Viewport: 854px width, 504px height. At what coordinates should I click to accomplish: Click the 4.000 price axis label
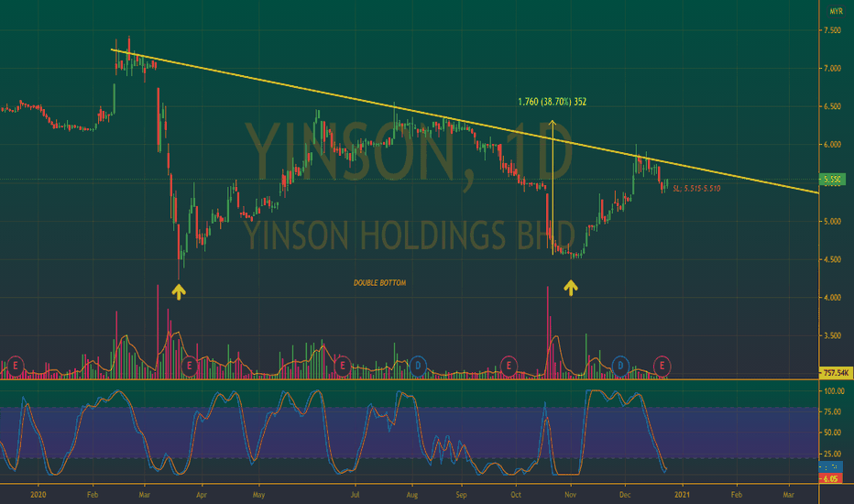coord(832,298)
